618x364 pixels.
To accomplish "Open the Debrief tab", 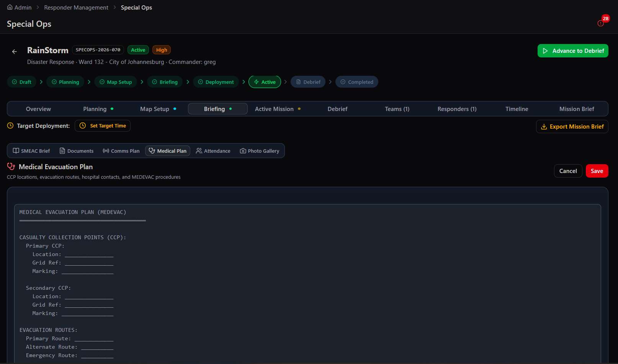I will point(337,109).
